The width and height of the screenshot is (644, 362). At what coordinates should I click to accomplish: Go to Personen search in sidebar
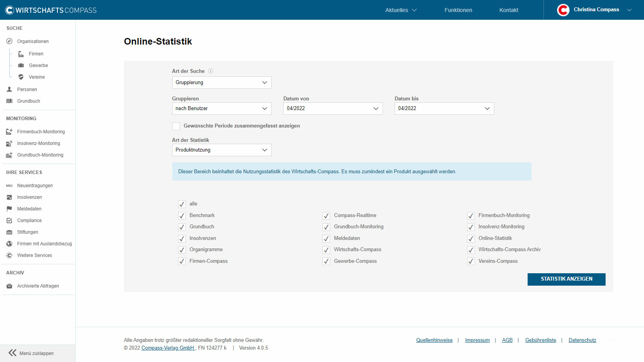point(27,90)
